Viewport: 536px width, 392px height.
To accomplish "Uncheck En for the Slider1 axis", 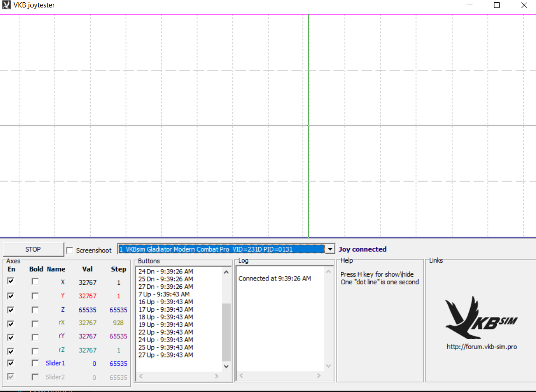I will coord(11,363).
